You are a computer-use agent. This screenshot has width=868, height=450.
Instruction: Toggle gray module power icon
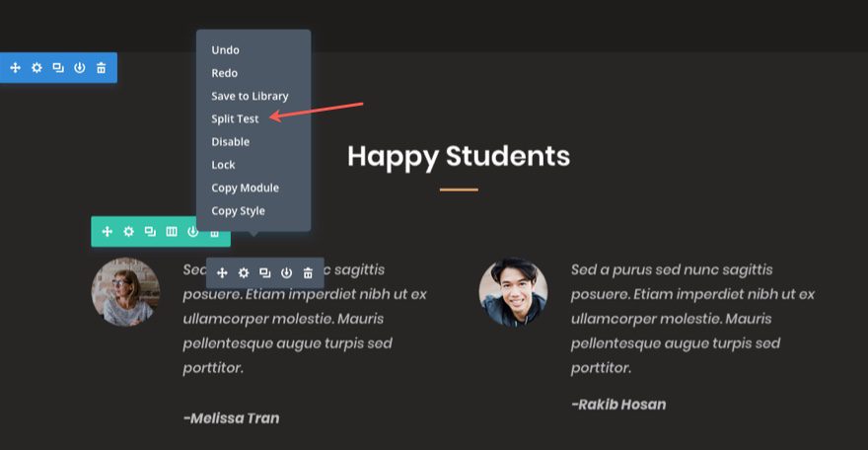point(286,273)
